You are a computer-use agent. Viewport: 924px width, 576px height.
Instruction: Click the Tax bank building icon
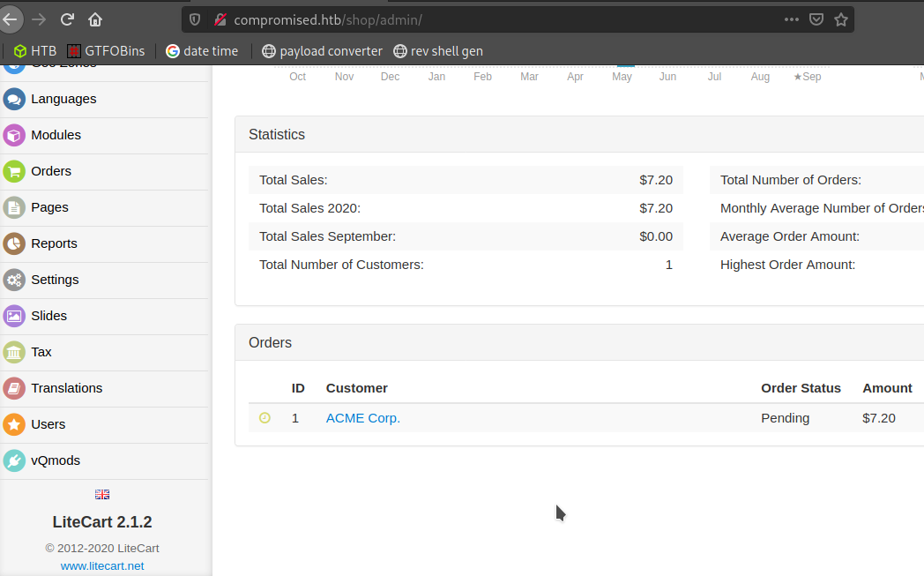[14, 352]
